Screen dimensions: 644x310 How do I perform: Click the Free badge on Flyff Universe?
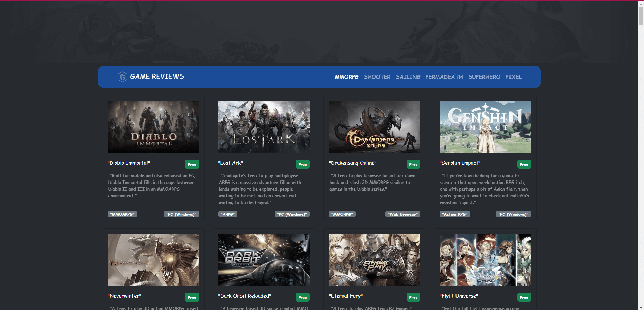coord(524,297)
